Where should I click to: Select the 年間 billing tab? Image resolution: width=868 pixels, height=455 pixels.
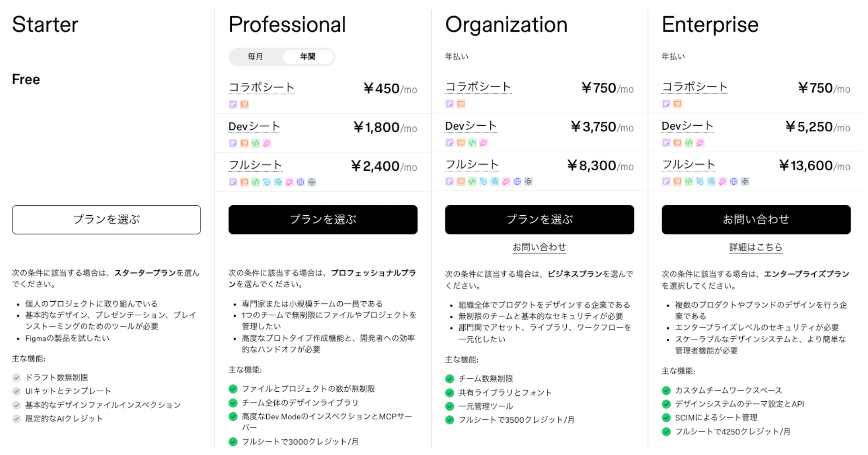point(308,56)
